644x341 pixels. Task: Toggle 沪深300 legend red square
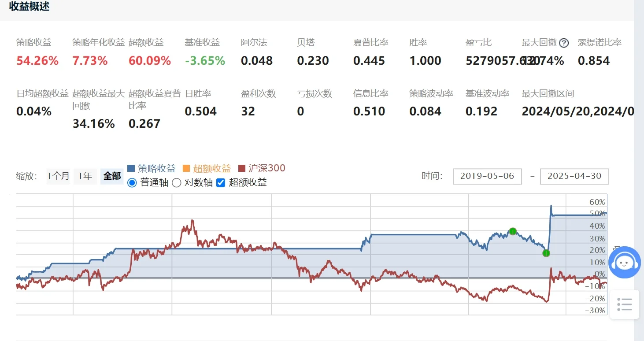[241, 168]
